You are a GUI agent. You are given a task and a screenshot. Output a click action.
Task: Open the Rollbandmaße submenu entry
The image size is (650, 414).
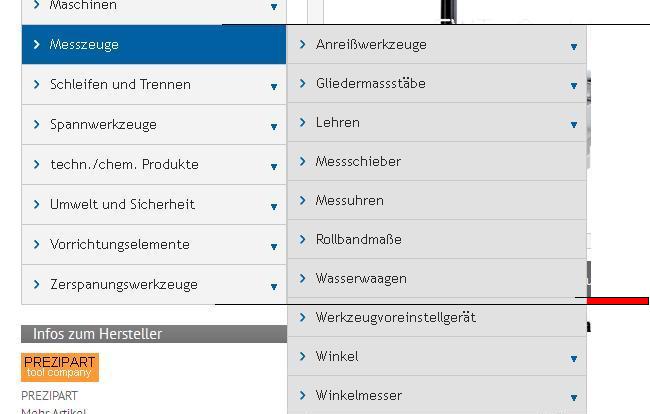358,239
